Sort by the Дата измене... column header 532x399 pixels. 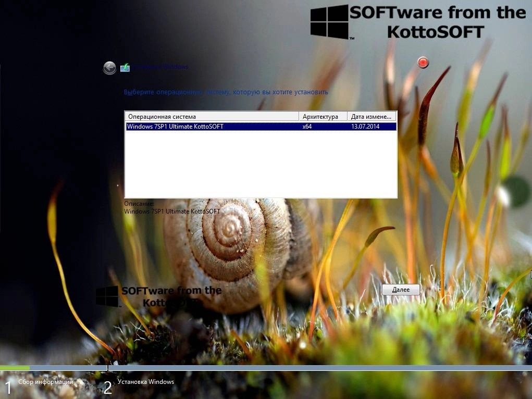click(x=372, y=116)
